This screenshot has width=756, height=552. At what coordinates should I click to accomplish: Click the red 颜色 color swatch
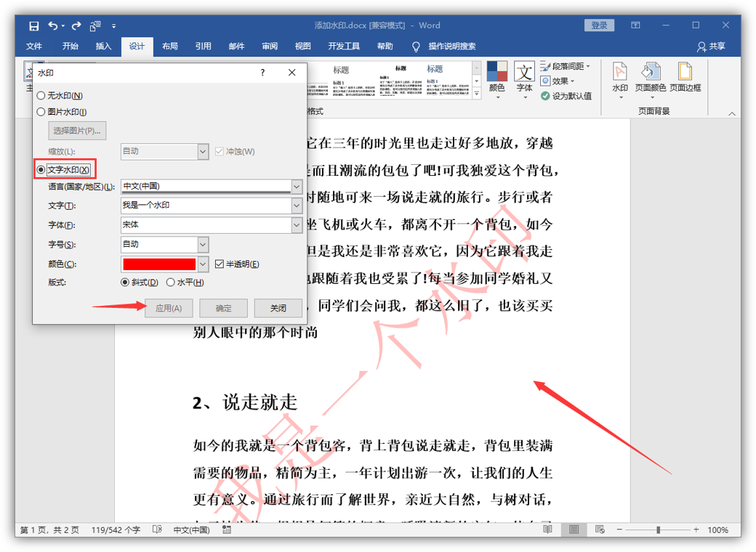159,264
